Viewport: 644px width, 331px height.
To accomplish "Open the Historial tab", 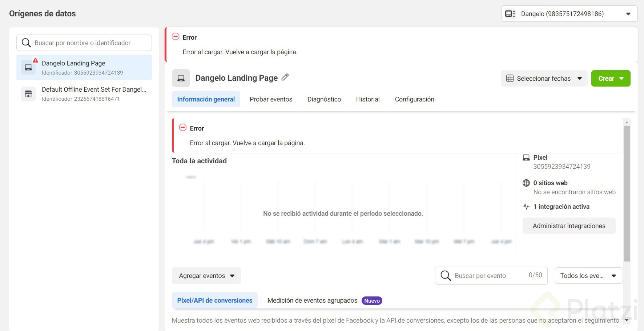I will [368, 99].
